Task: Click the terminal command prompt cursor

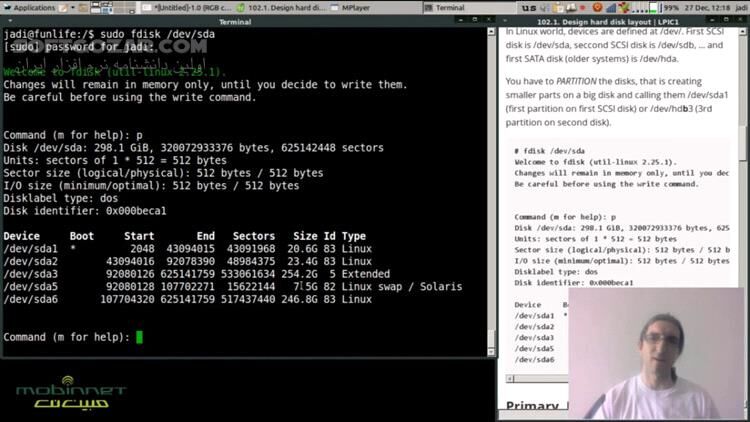Action: tap(140, 337)
